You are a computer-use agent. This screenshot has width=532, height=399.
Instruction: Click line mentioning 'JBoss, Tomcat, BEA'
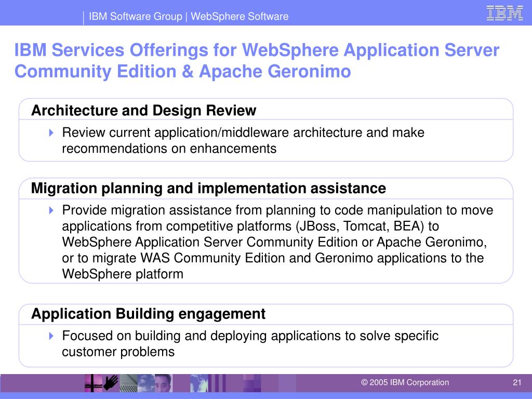tap(250, 226)
